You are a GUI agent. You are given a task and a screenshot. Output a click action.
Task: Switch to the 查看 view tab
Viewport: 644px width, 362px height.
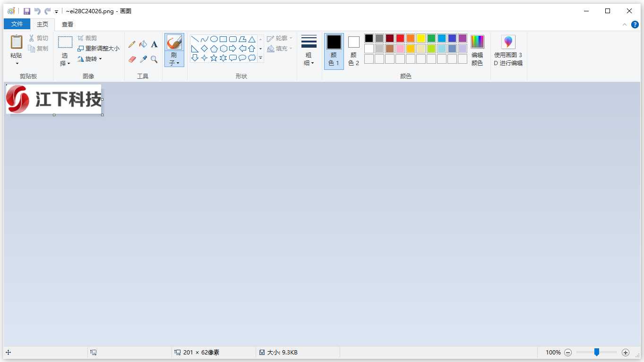(x=68, y=25)
